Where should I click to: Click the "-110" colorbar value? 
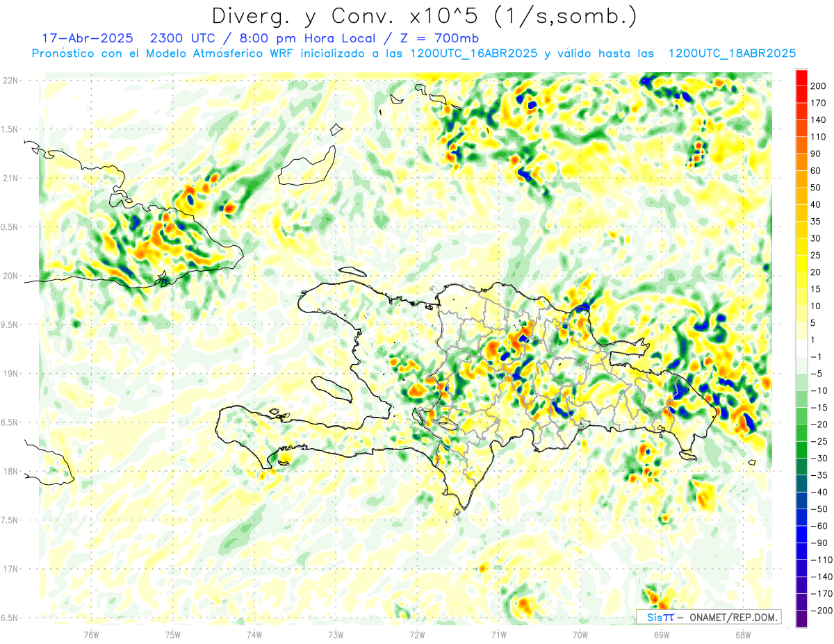pyautogui.click(x=821, y=560)
